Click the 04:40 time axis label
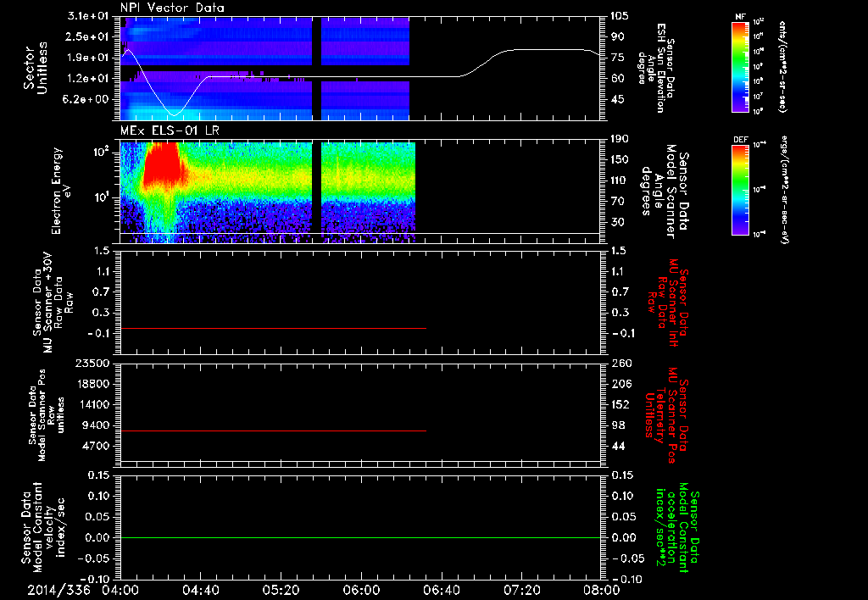This screenshot has height=600, width=868. coord(200,590)
